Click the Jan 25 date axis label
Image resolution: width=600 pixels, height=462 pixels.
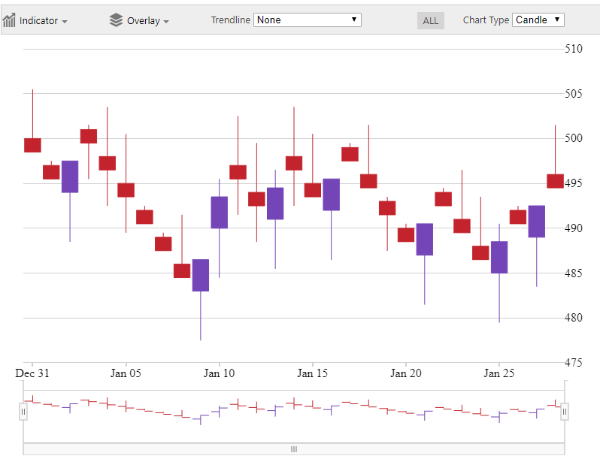click(499, 373)
